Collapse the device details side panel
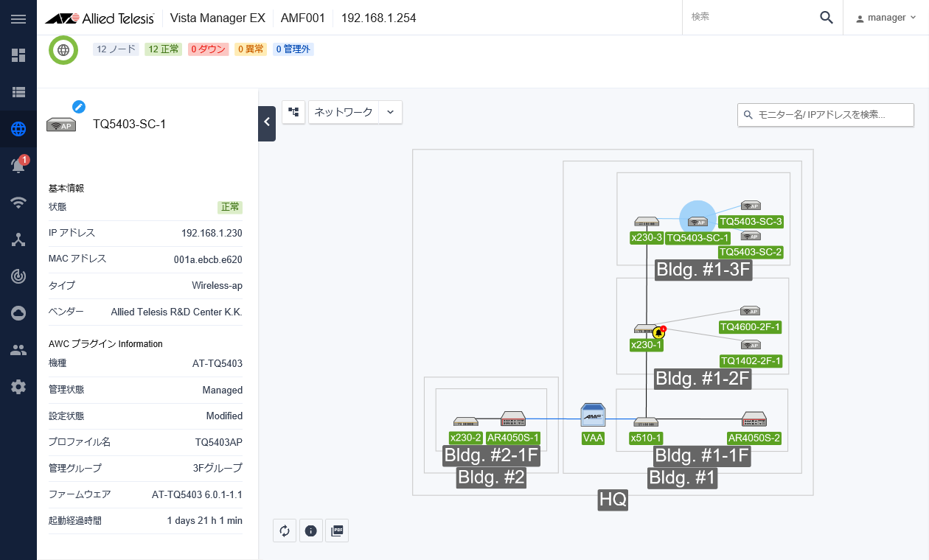Image resolution: width=929 pixels, height=560 pixels. point(267,122)
